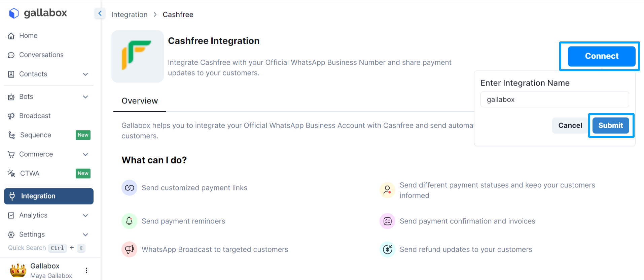
Task: Click the Broadcast megaphone icon in sidebar
Action: 11,116
